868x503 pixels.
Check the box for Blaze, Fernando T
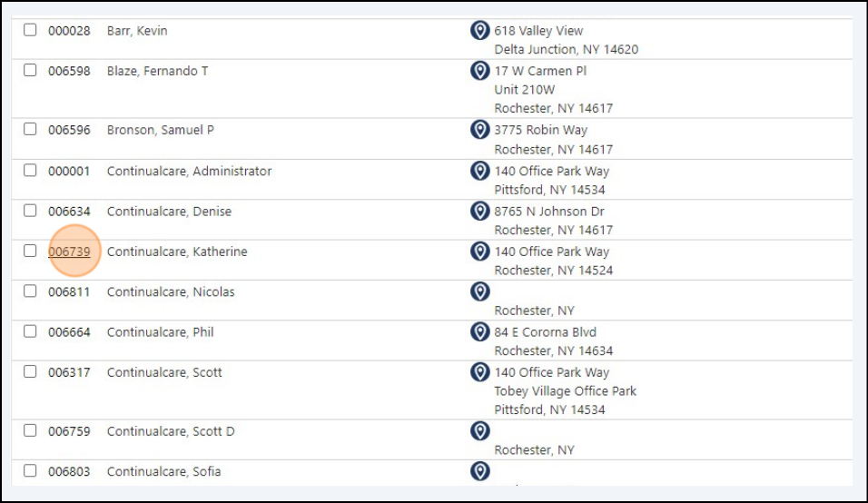click(x=30, y=70)
